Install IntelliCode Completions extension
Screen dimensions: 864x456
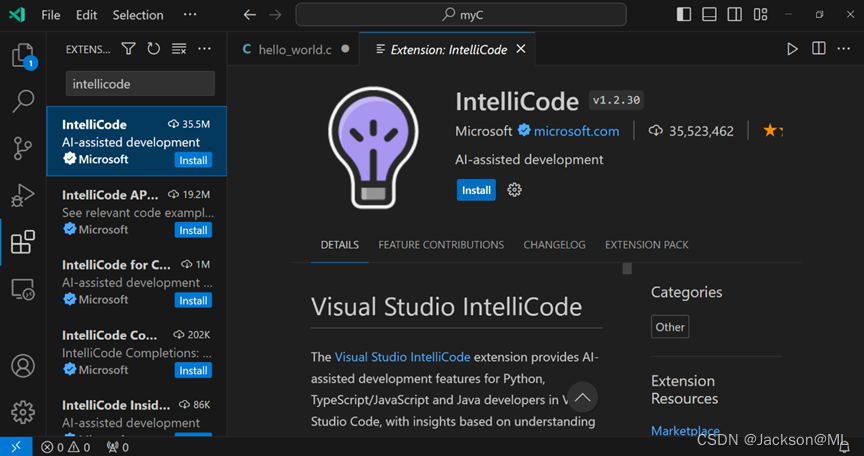click(193, 371)
